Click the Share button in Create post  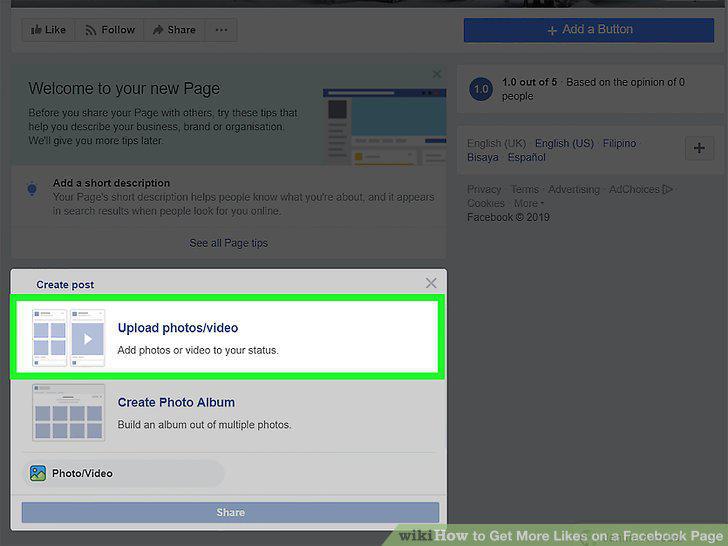[230, 512]
